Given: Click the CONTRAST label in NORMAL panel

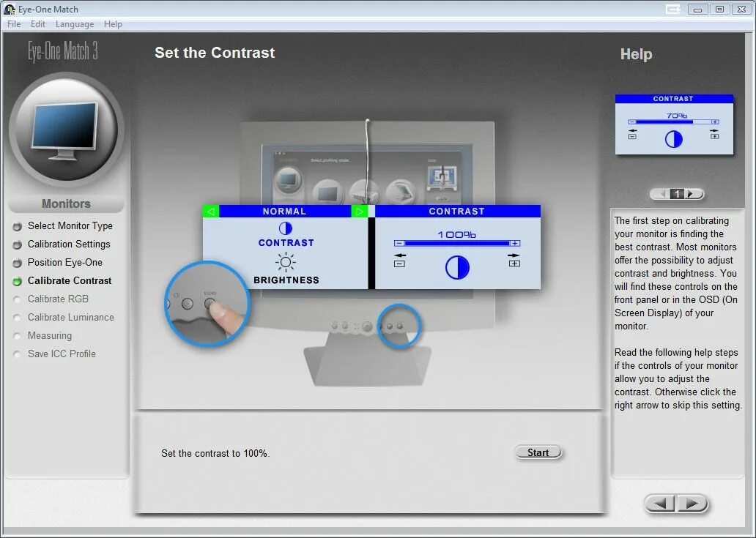Looking at the screenshot, I should click(286, 243).
